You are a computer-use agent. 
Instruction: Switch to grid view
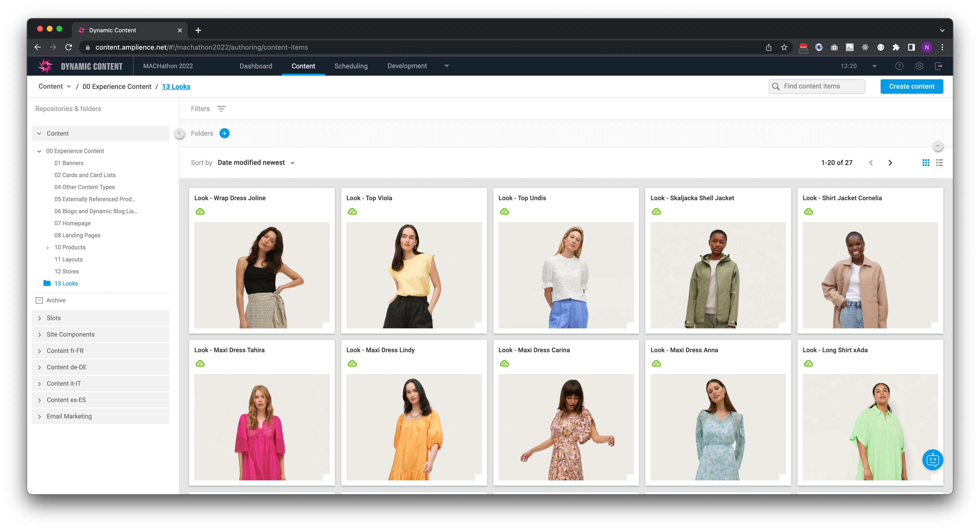tap(926, 162)
